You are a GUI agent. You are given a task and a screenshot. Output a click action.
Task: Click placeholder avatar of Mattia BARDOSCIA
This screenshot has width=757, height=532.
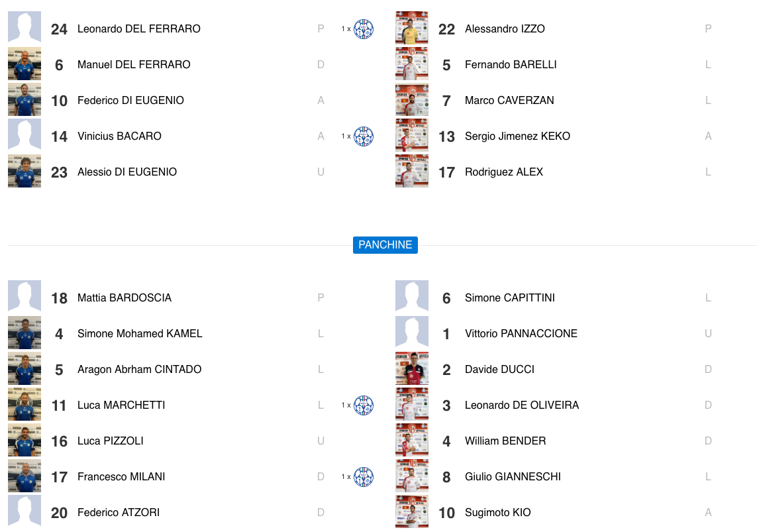coord(25,296)
